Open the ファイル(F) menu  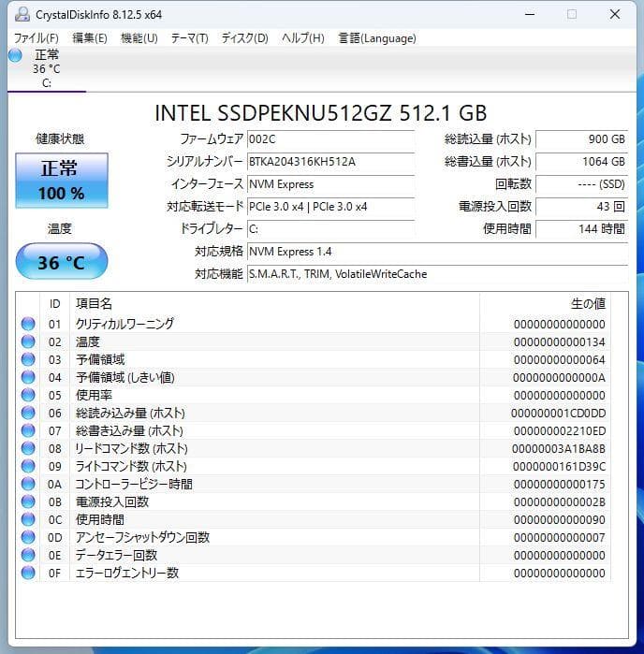pyautogui.click(x=36, y=38)
